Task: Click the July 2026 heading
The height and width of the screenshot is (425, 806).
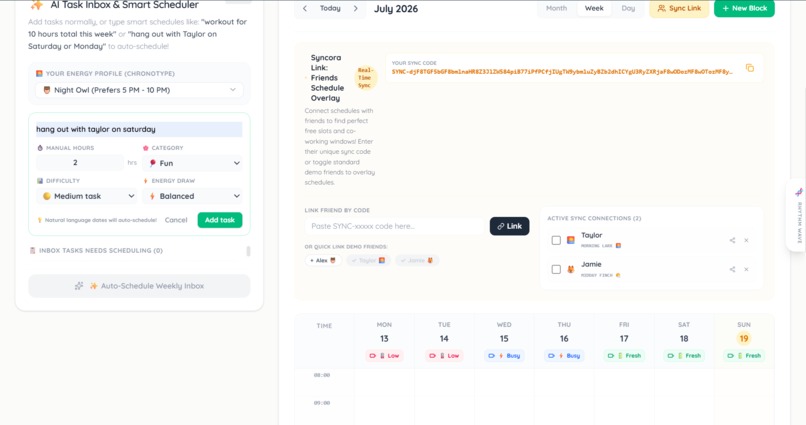Action: [x=396, y=9]
